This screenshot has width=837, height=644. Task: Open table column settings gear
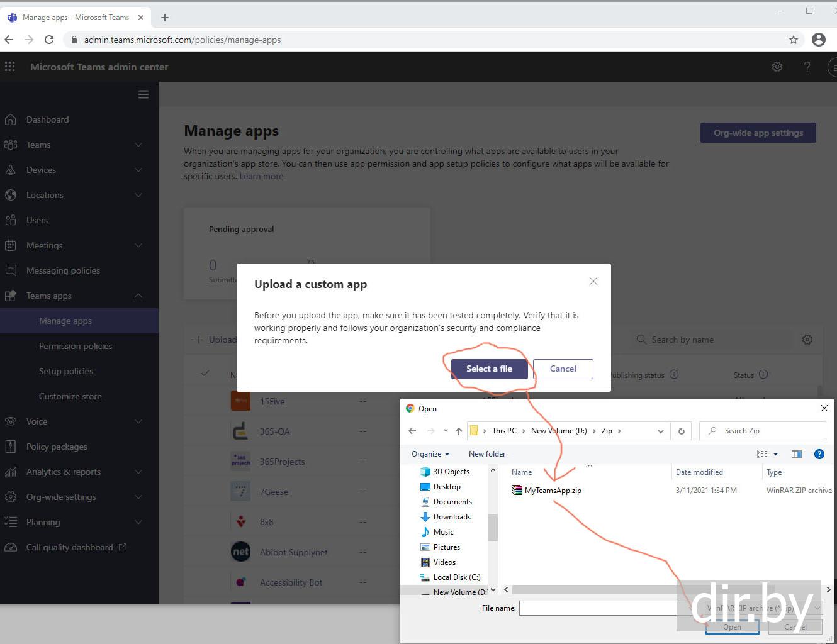[x=807, y=340]
